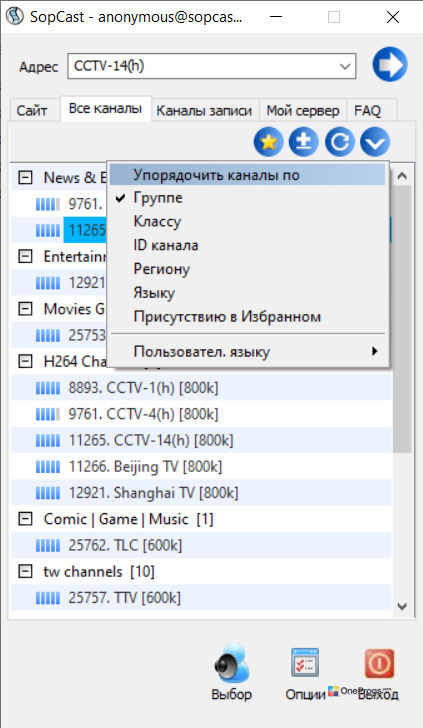
Task: Sort channels by Классу
Action: tap(247, 221)
